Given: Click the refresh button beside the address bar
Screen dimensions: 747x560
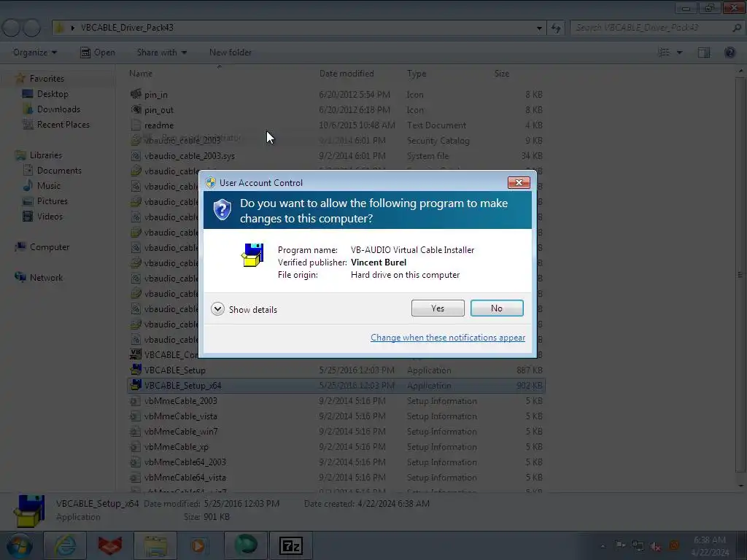Looking at the screenshot, I should click(556, 28).
